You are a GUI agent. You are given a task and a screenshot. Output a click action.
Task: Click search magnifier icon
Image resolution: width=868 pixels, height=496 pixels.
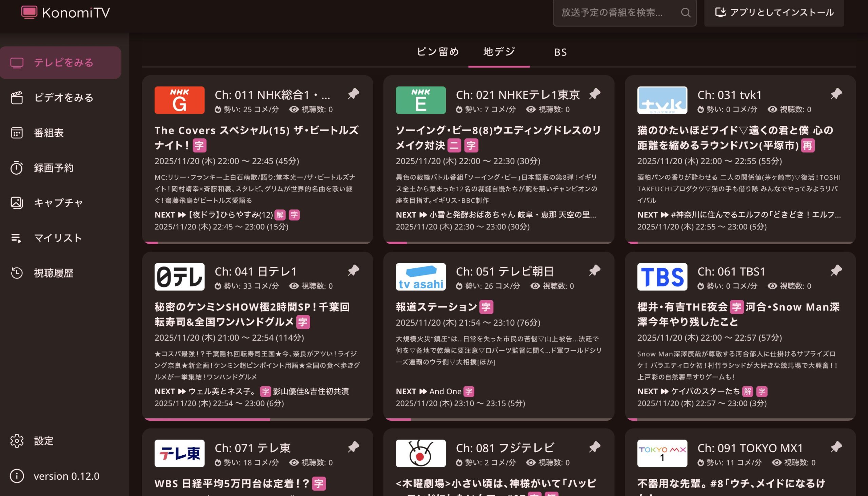pyautogui.click(x=686, y=13)
